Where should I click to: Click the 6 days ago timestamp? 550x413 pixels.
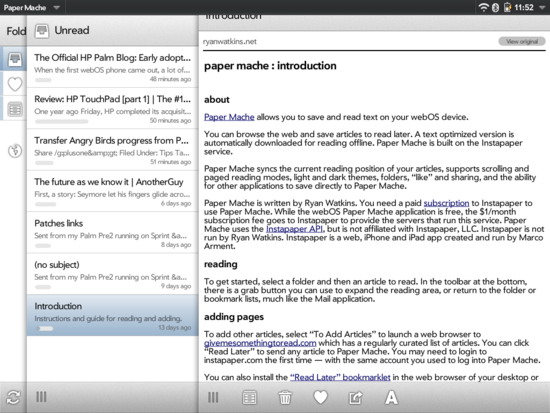(176, 203)
